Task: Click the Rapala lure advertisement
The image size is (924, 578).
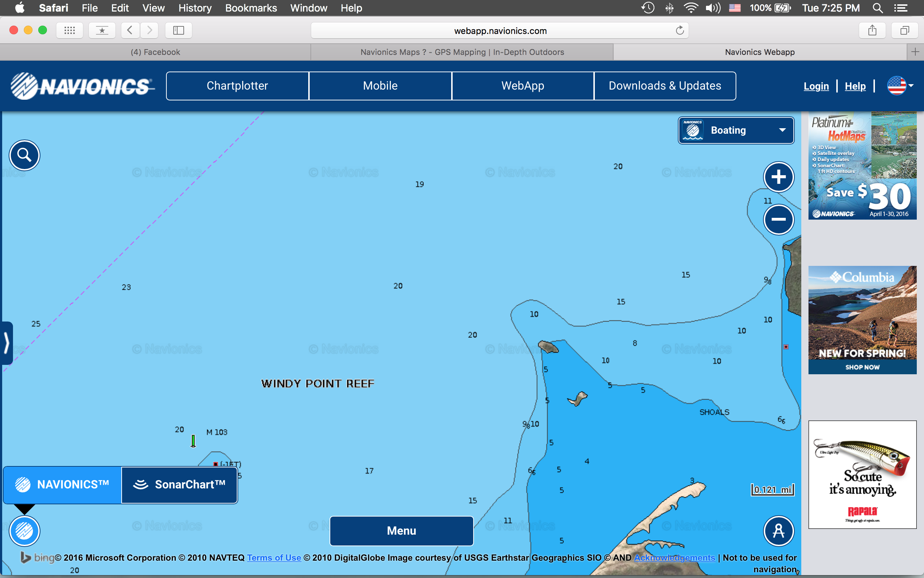Action: point(862,475)
